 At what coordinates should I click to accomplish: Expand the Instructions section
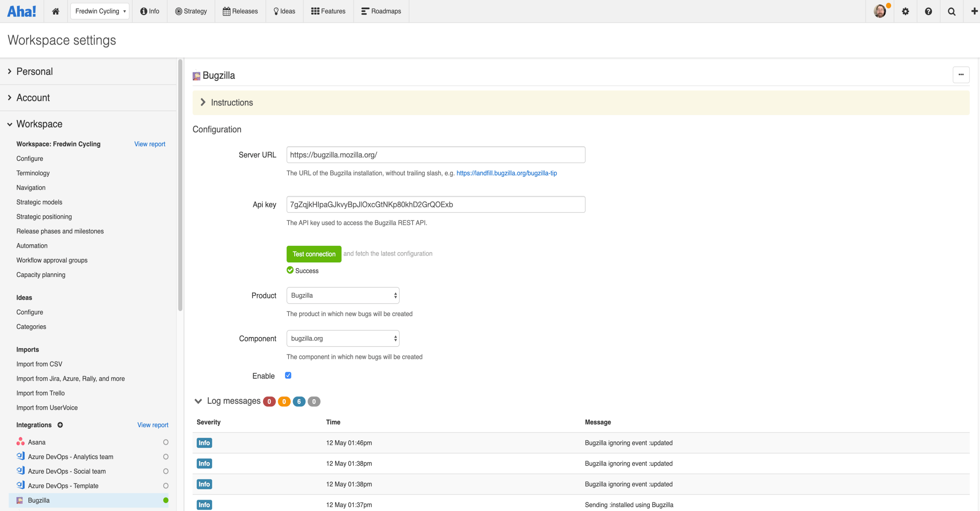click(203, 102)
